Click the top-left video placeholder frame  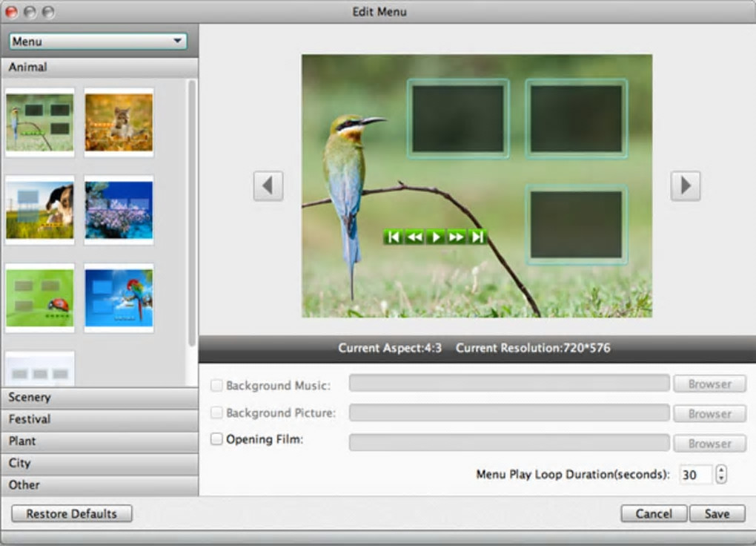[458, 119]
